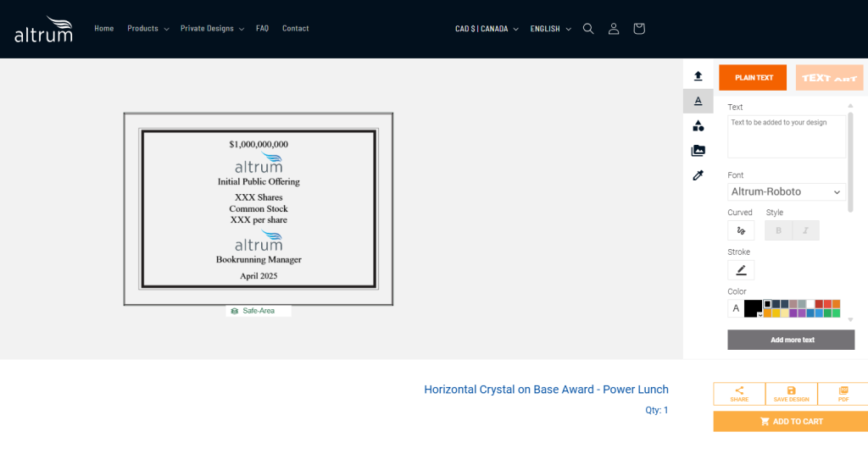Click the SAVE DESIGN button
Screen dimensions: 868x454
(791, 394)
